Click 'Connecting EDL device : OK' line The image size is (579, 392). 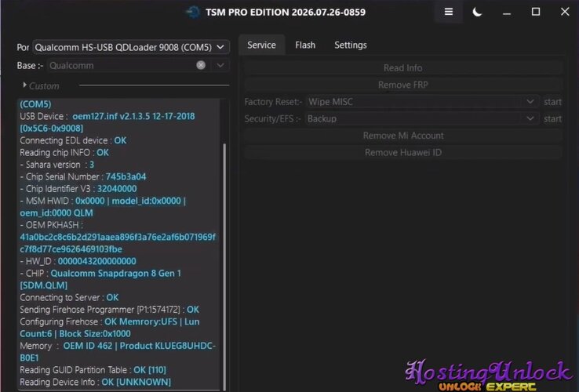coord(73,140)
